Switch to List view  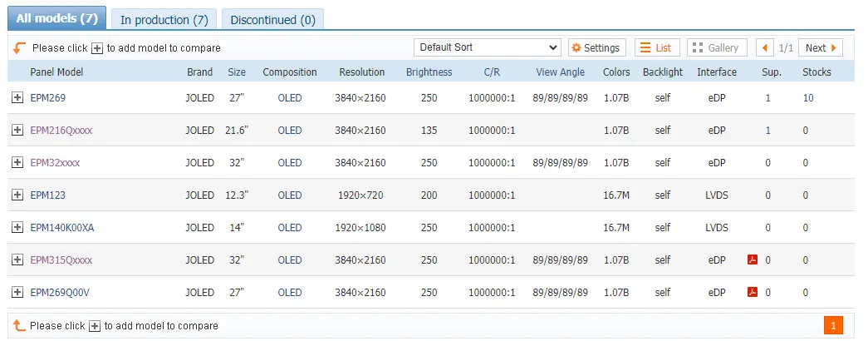click(x=657, y=47)
